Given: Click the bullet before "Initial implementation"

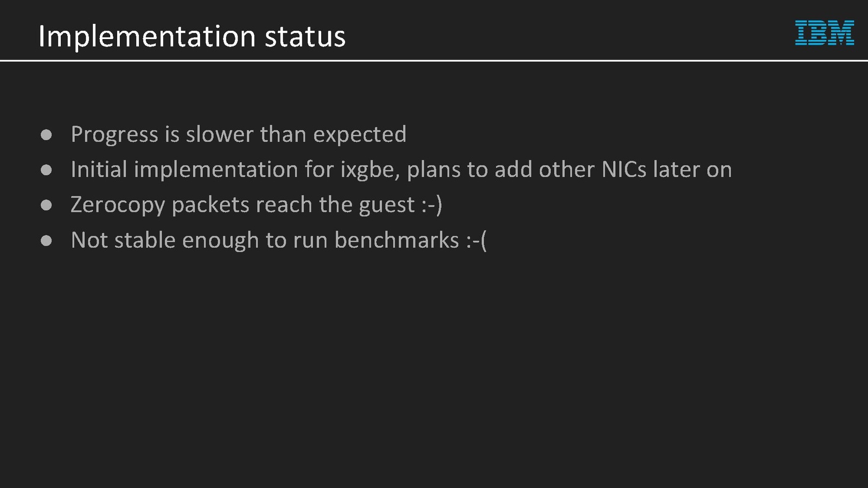Looking at the screenshot, I should pos(46,170).
